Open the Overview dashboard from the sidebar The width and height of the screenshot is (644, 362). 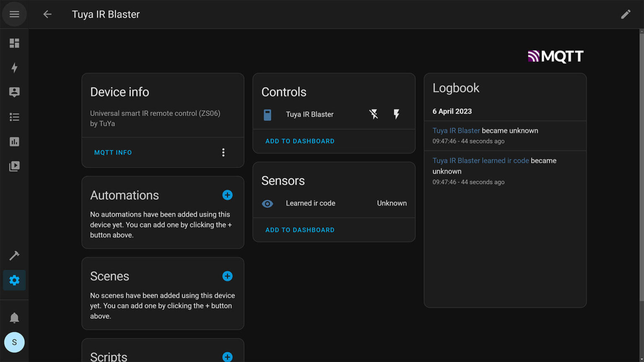point(14,43)
